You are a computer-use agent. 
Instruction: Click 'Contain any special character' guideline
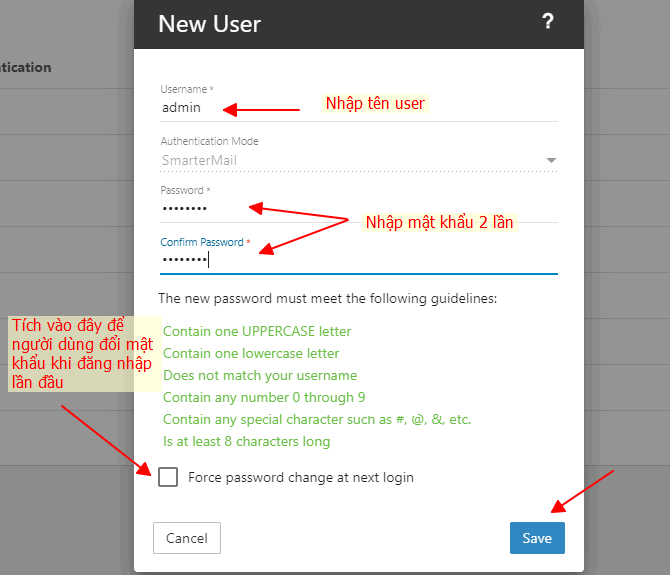click(x=317, y=420)
